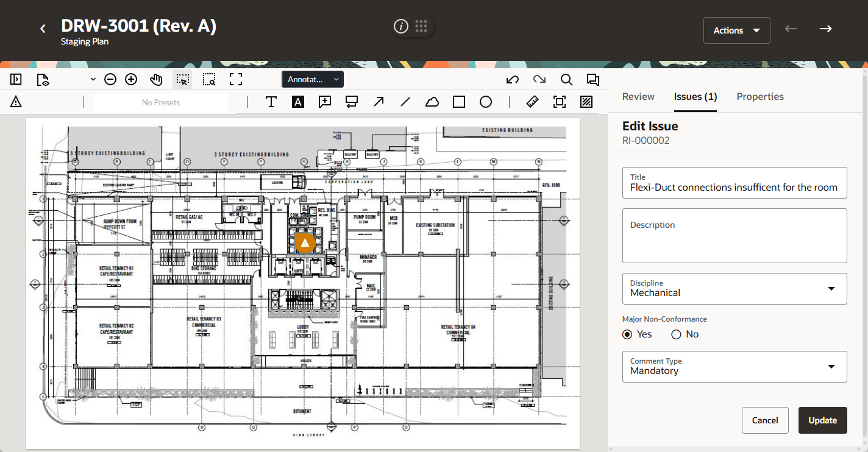Open the search magnifier in viewer toolbar
This screenshot has height=452, width=868.
tap(566, 79)
